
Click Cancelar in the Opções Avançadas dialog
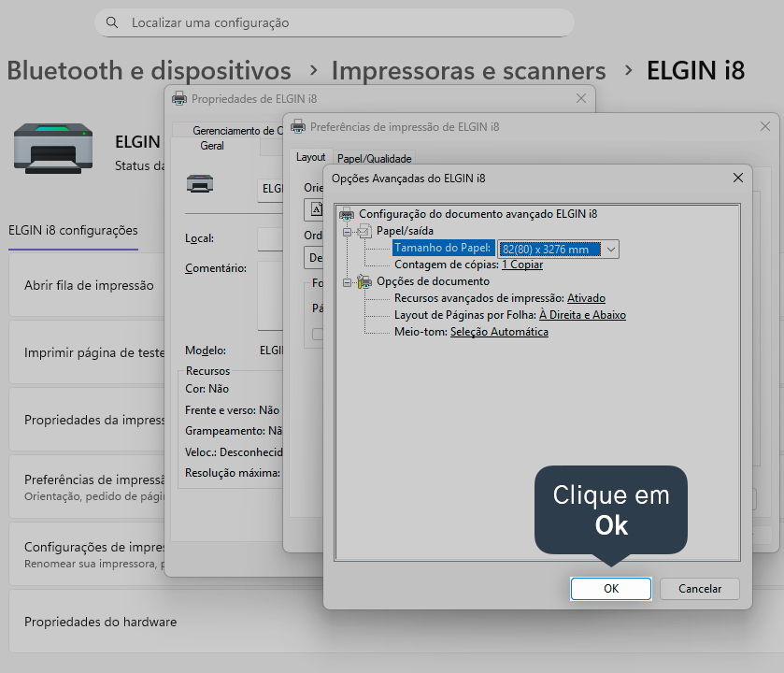(700, 589)
